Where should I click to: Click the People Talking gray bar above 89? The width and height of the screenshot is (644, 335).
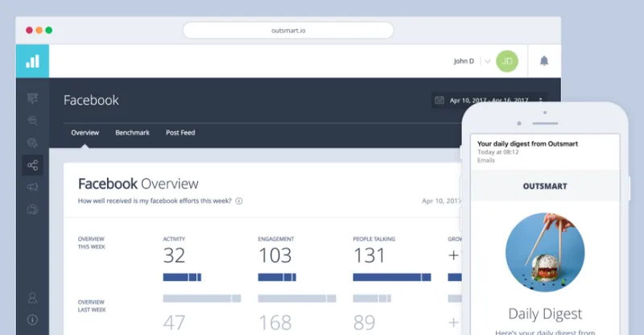pos(372,299)
